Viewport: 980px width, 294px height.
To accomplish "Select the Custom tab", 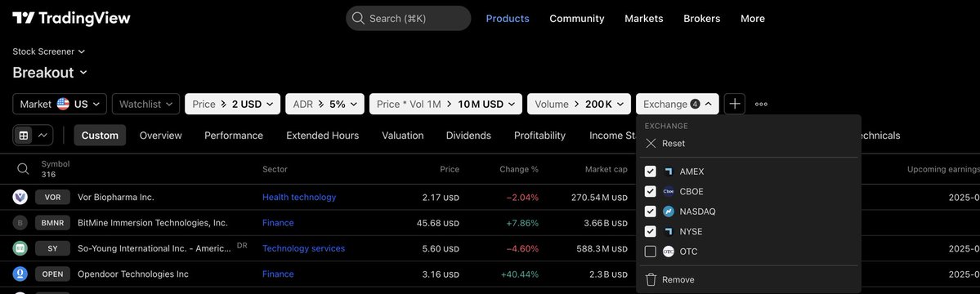I will pos(100,136).
